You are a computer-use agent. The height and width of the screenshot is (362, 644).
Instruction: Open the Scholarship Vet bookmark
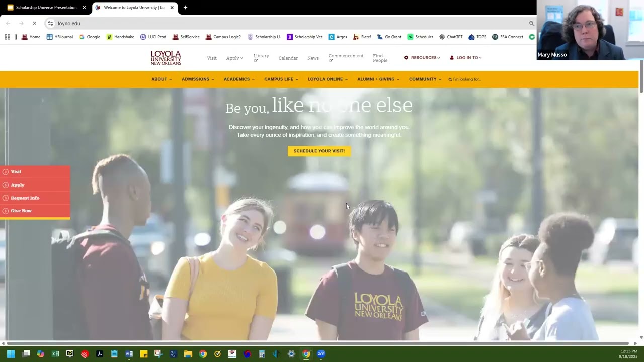click(304, 37)
